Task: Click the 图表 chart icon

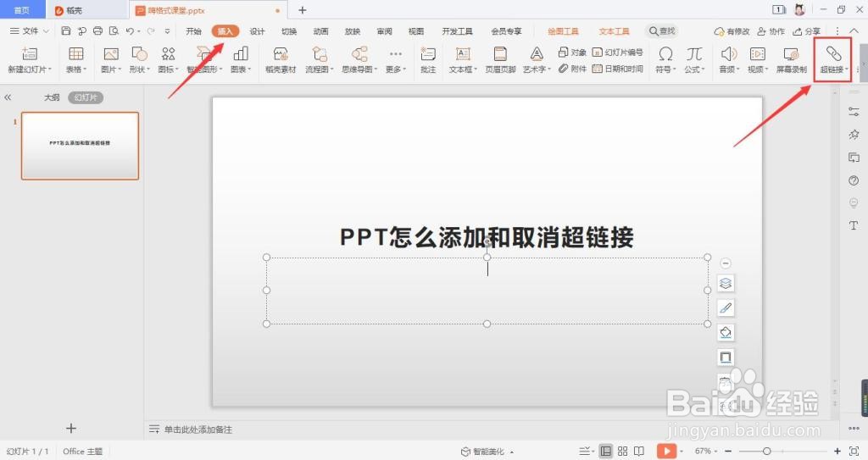Action: pyautogui.click(x=241, y=53)
